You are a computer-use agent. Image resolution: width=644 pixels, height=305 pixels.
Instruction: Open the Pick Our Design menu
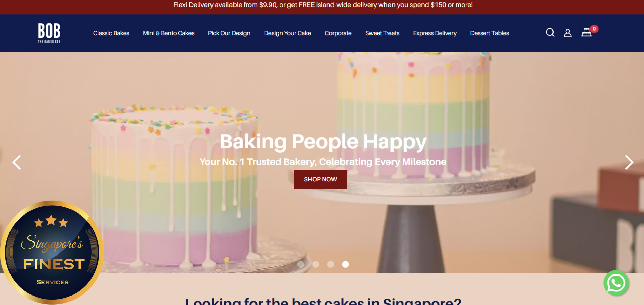tap(229, 33)
